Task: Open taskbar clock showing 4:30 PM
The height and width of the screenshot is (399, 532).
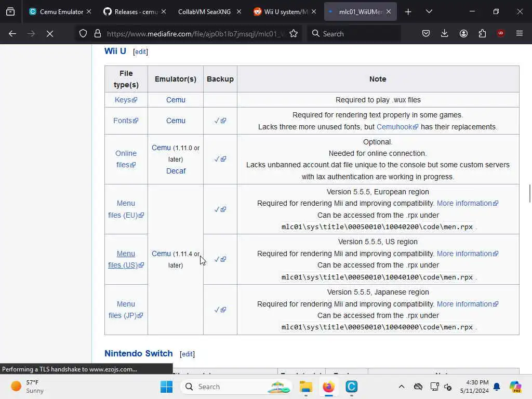Action: point(474,387)
